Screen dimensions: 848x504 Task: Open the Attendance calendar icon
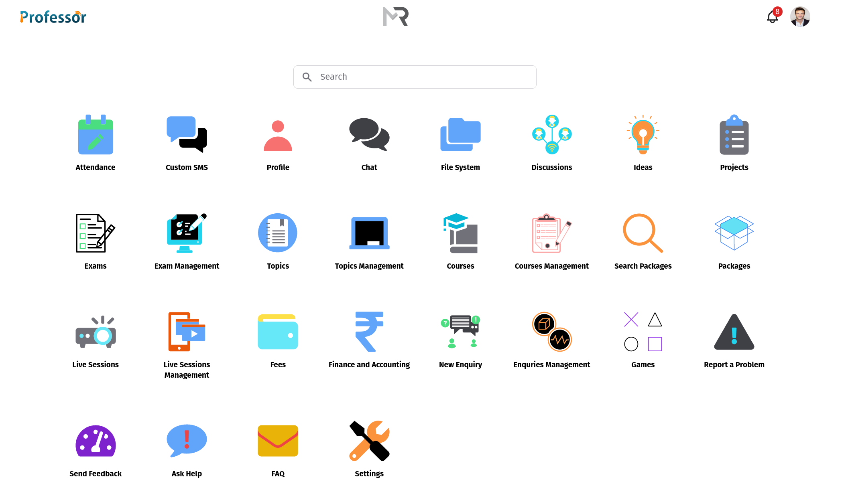pyautogui.click(x=96, y=135)
